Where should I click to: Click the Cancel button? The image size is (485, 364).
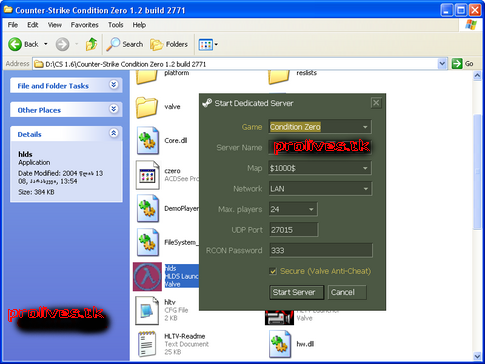click(347, 292)
